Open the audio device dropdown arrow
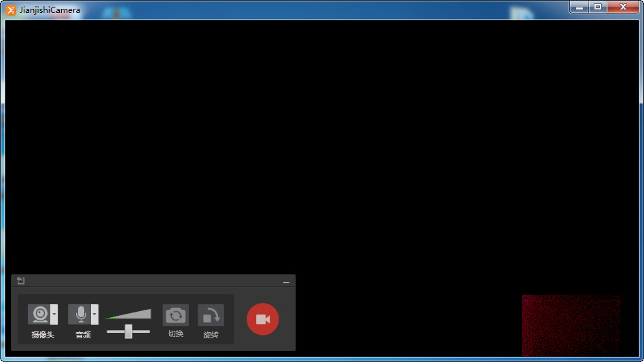644x362 pixels. point(95,314)
